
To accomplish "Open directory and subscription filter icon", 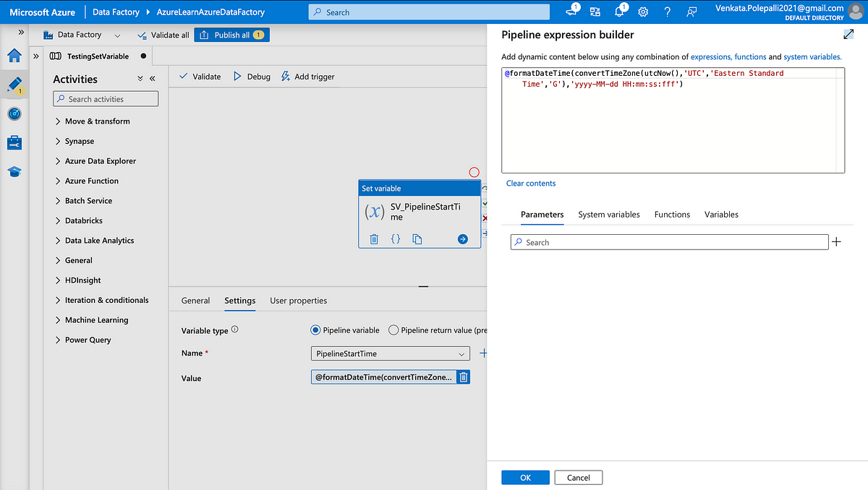I will [x=595, y=12].
